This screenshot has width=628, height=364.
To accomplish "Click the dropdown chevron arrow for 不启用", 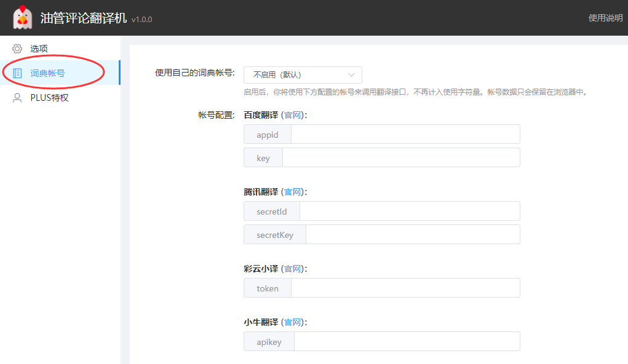I will pos(351,75).
